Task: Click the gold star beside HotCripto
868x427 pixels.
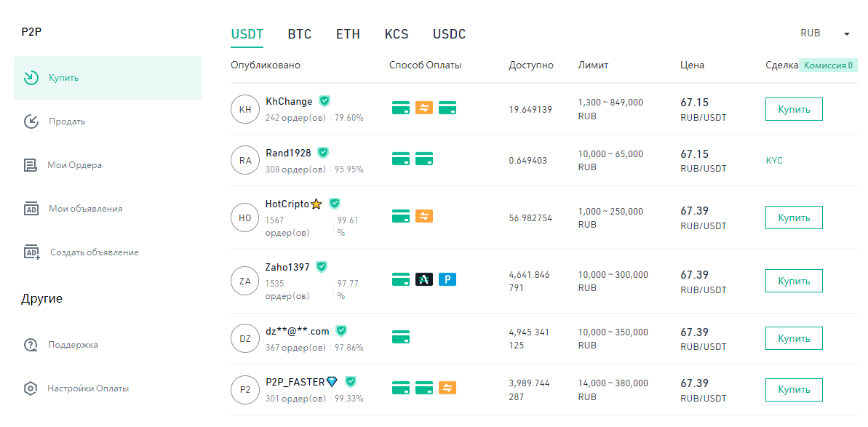Action: [316, 204]
